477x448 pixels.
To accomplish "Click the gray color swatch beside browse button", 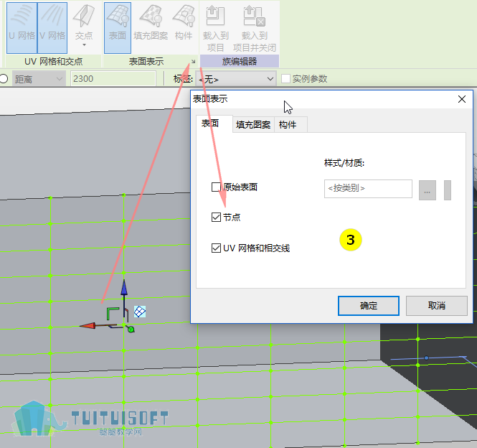I will coord(447,190).
